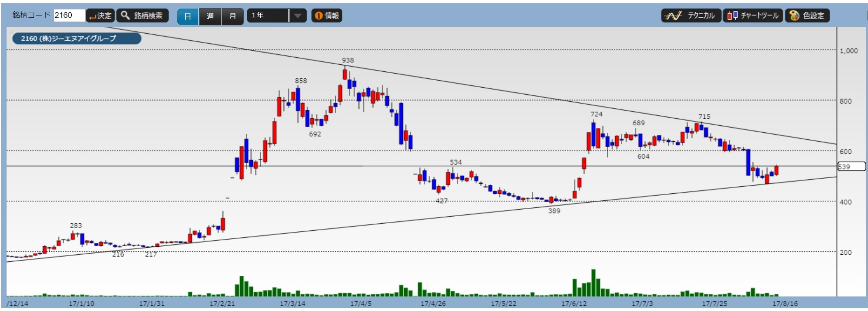The width and height of the screenshot is (868, 311).
Task: Click the 715 high price label
Action: point(704,116)
